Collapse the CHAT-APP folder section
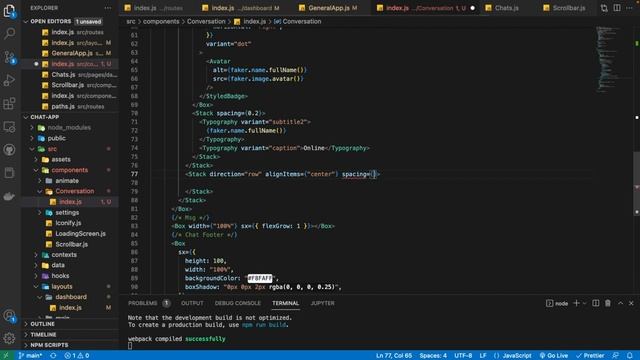 click(x=26, y=117)
